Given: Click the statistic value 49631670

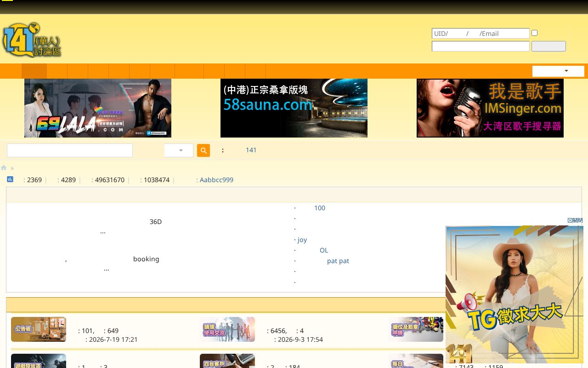Looking at the screenshot, I should point(110,180).
